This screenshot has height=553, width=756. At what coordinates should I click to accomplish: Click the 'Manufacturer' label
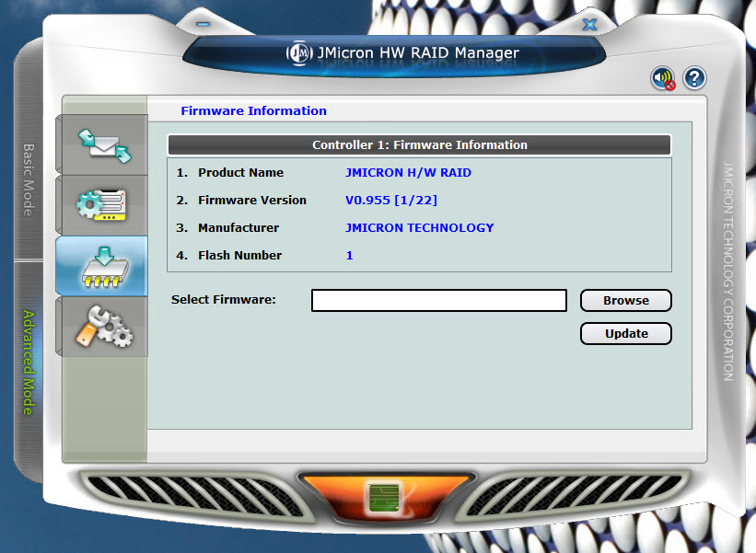(238, 227)
